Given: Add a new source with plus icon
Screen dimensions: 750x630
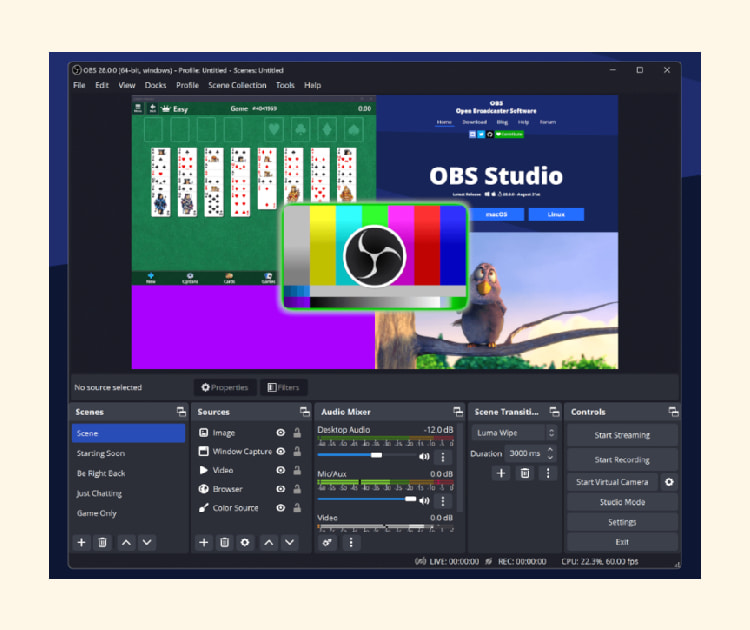Looking at the screenshot, I should click(204, 542).
